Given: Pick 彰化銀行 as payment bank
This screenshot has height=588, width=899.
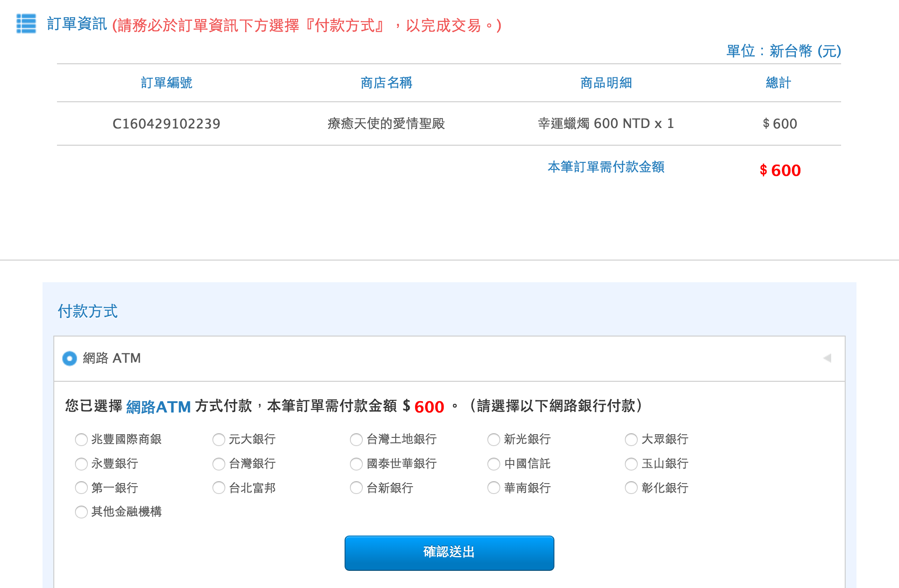Looking at the screenshot, I should (631, 488).
